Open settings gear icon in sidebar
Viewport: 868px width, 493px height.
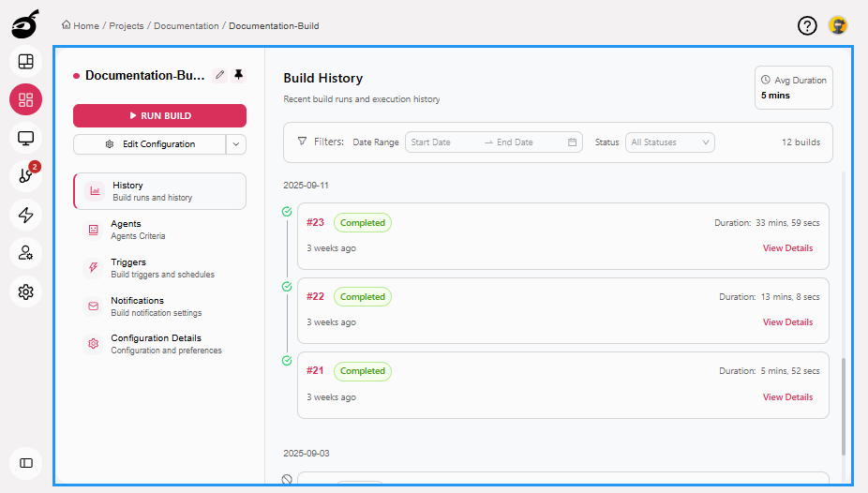pyautogui.click(x=25, y=291)
